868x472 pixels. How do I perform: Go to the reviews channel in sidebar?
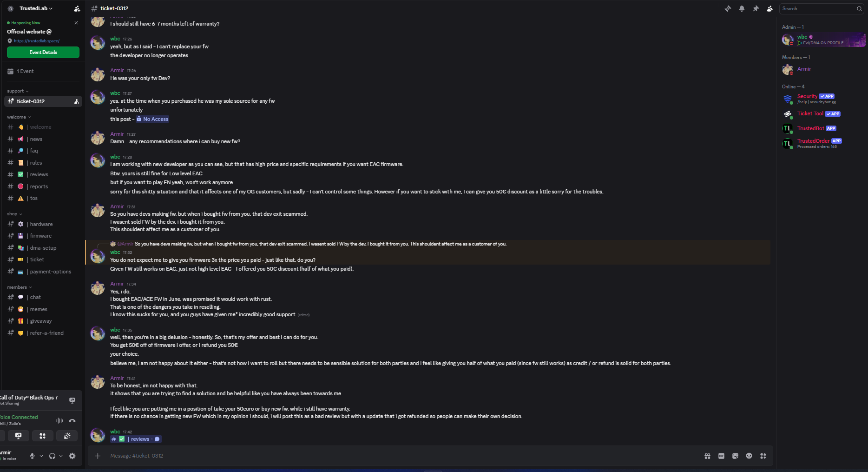pos(39,174)
